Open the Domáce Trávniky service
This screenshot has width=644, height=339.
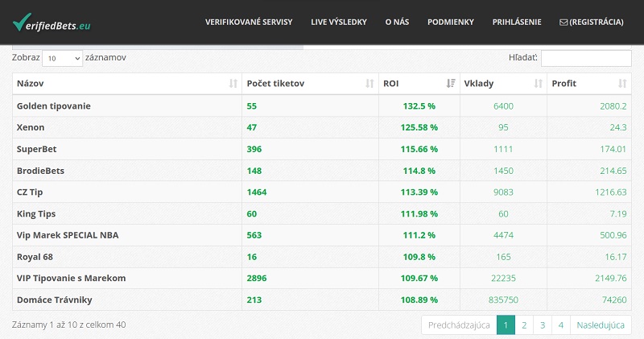(54, 300)
